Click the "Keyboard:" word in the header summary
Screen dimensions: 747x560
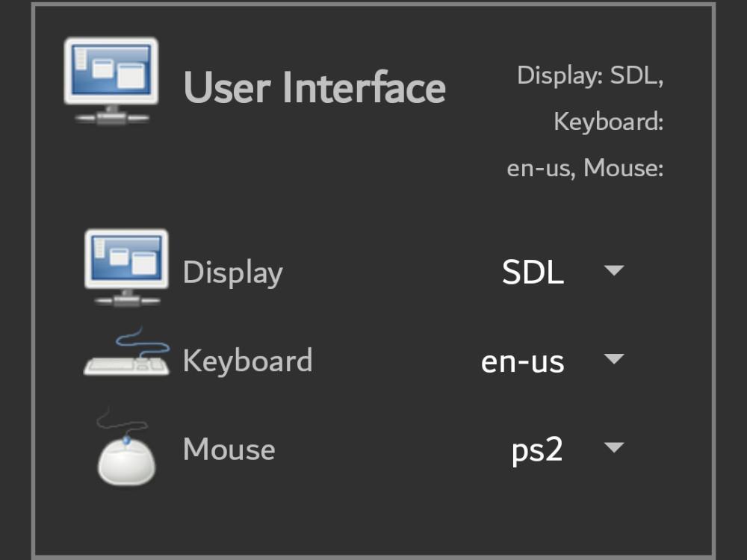pos(608,122)
